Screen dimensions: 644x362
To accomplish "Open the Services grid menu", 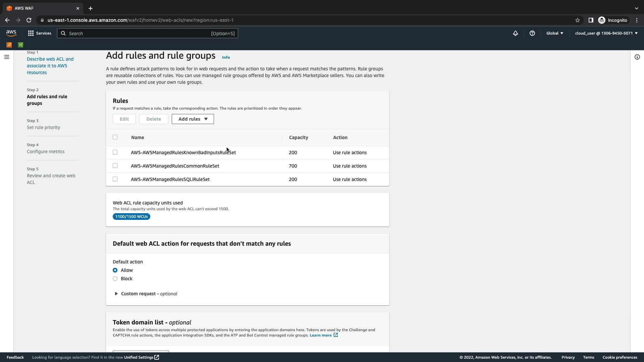I will point(40,33).
